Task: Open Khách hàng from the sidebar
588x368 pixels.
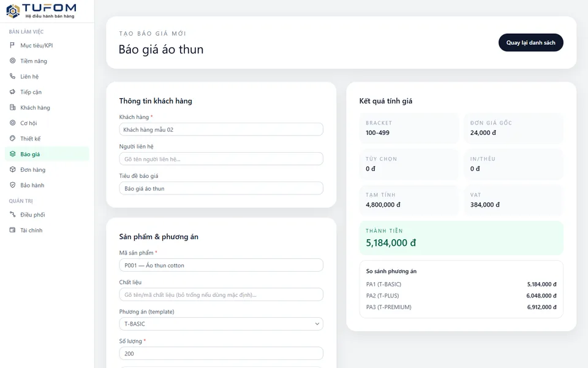Action: coord(47,108)
